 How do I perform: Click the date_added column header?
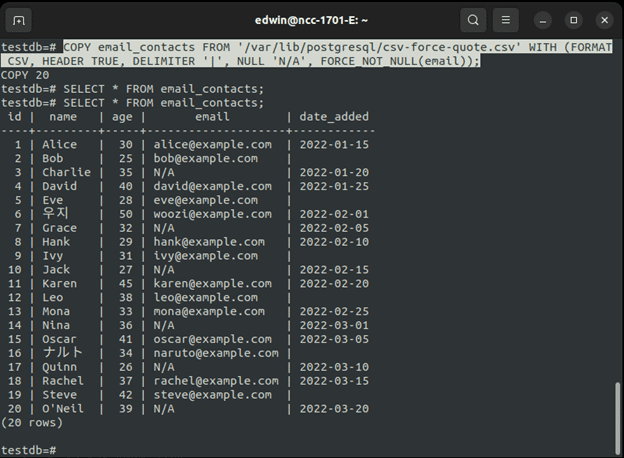pos(334,117)
